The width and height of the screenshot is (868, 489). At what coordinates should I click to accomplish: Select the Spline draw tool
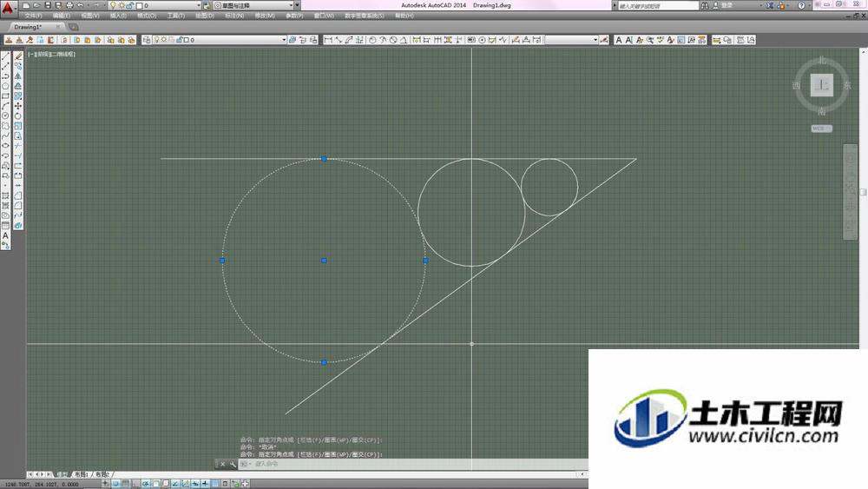[5, 135]
